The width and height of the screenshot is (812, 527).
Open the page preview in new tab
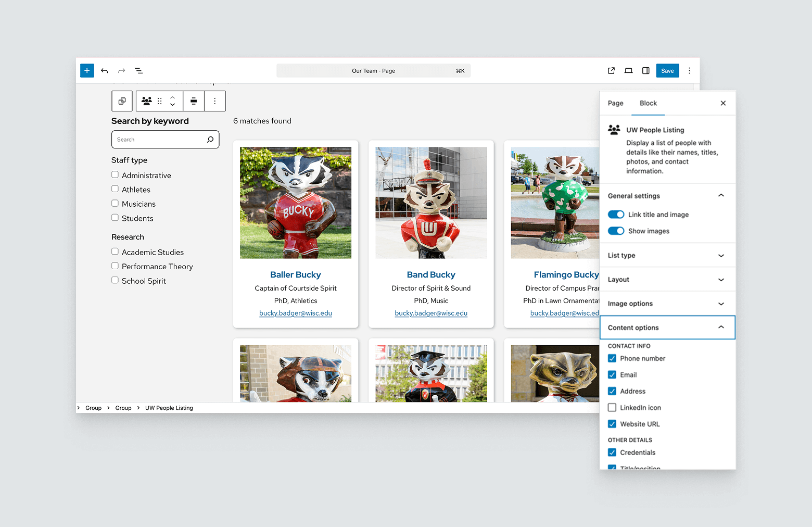(611, 71)
